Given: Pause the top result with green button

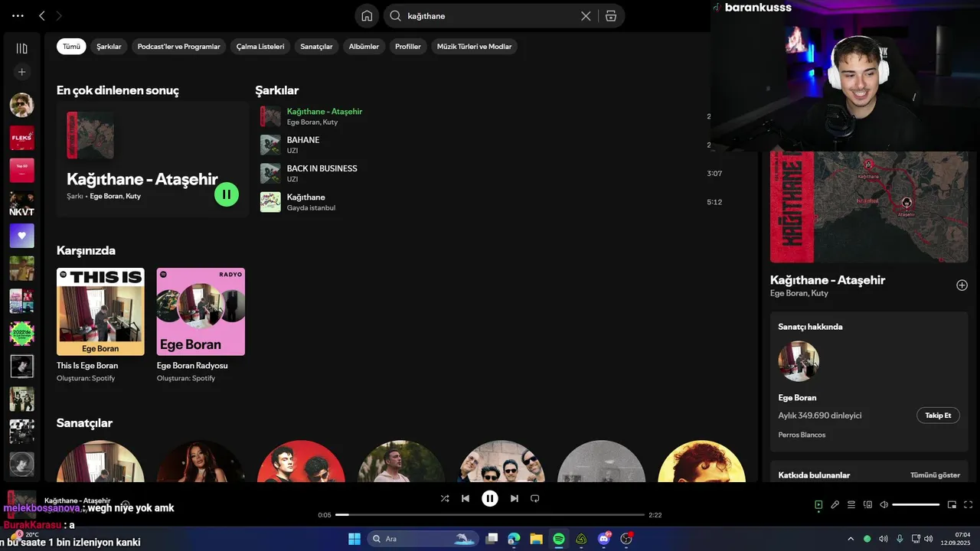Looking at the screenshot, I should pyautogui.click(x=227, y=194).
